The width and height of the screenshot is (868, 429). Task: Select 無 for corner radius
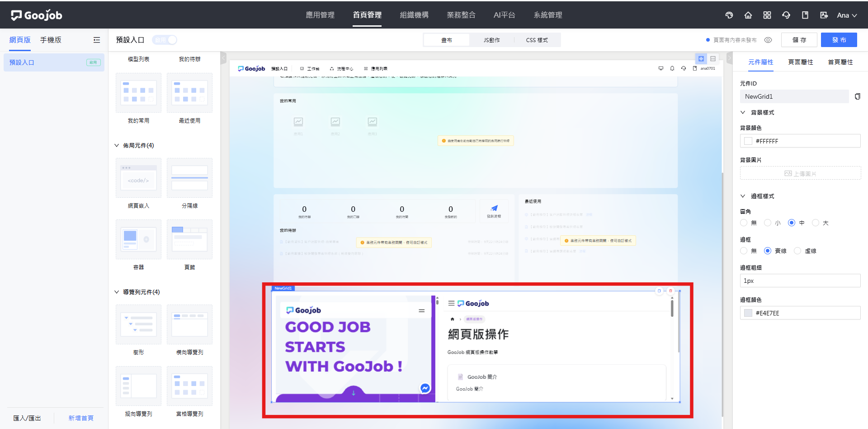744,223
